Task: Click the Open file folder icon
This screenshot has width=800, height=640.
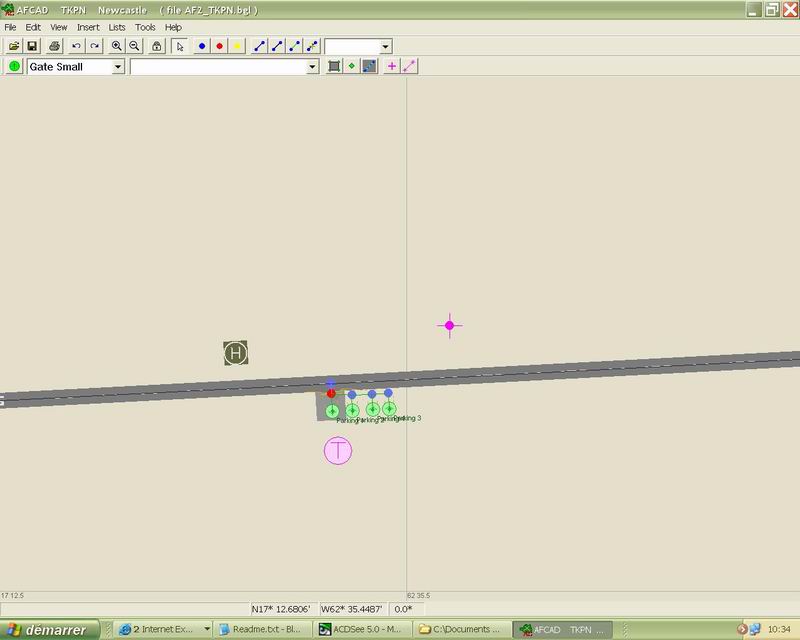Action: 14,46
